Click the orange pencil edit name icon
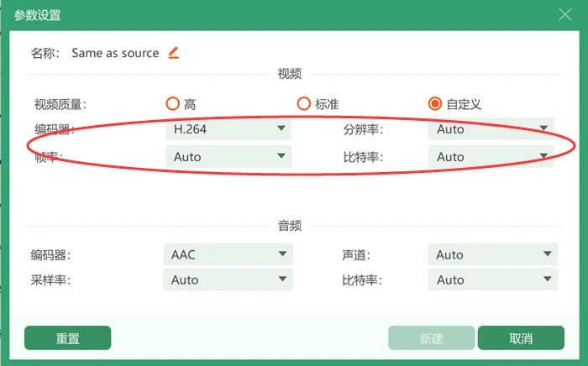The image size is (588, 366). [173, 53]
